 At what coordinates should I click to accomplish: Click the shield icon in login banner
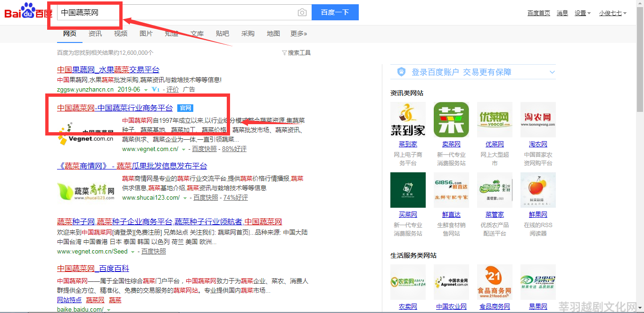point(401,72)
